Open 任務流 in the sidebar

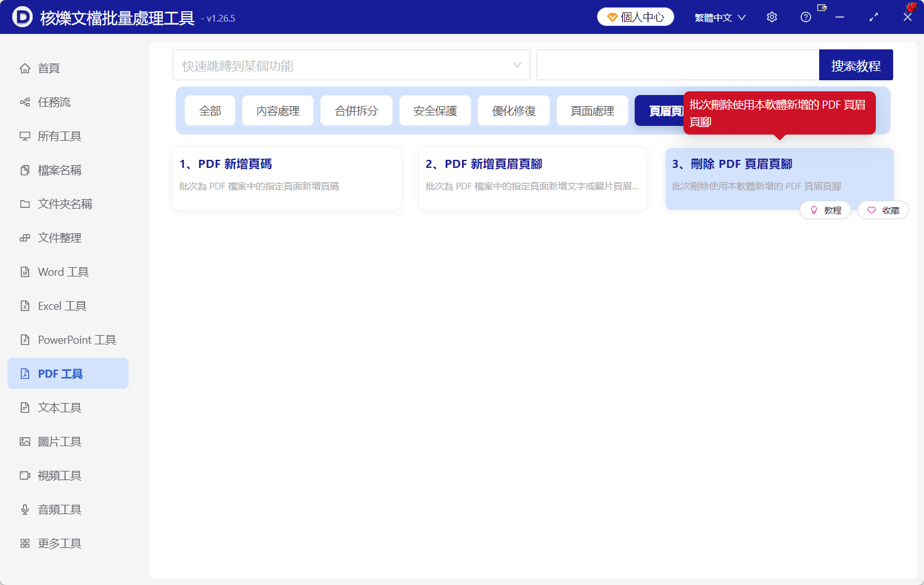[x=68, y=102]
